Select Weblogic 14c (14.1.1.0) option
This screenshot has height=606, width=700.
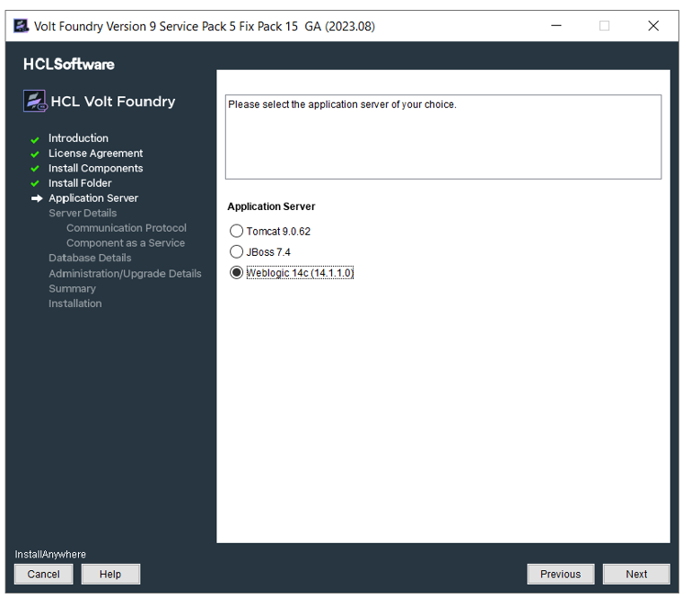(236, 272)
